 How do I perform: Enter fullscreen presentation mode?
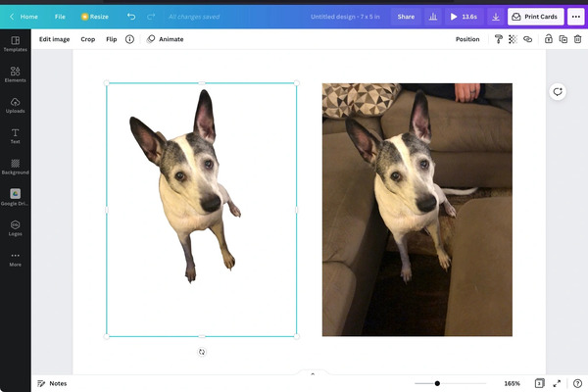557,383
